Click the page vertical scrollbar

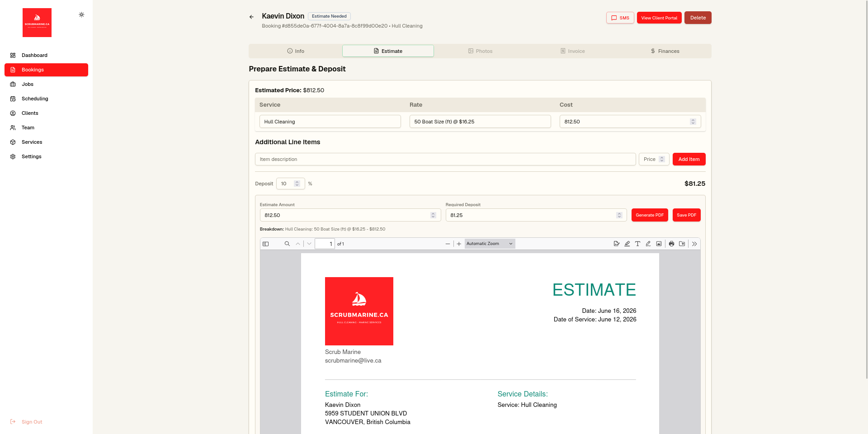tap(866, 189)
